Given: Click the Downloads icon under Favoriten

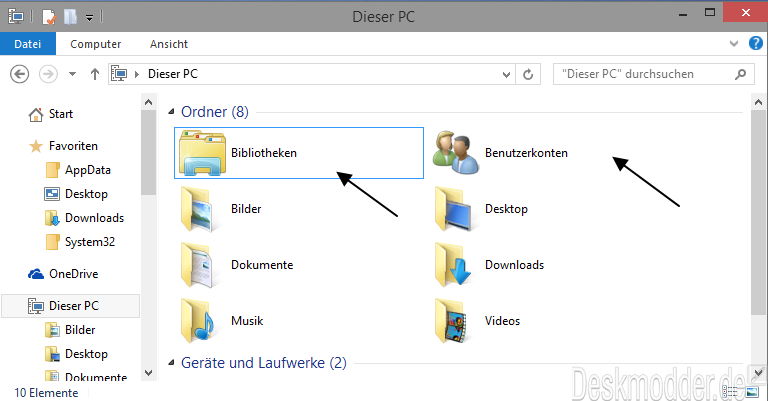Looking at the screenshot, I should point(52,218).
